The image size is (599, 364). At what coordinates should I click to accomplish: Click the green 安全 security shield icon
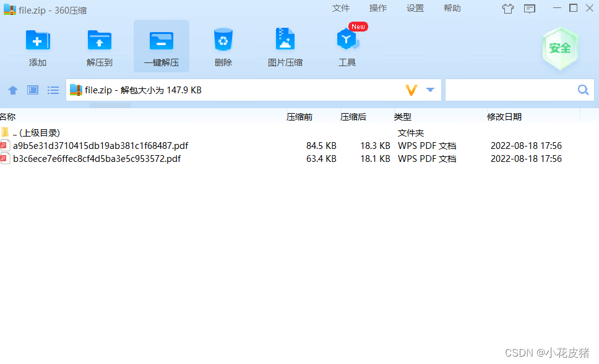pyautogui.click(x=559, y=49)
